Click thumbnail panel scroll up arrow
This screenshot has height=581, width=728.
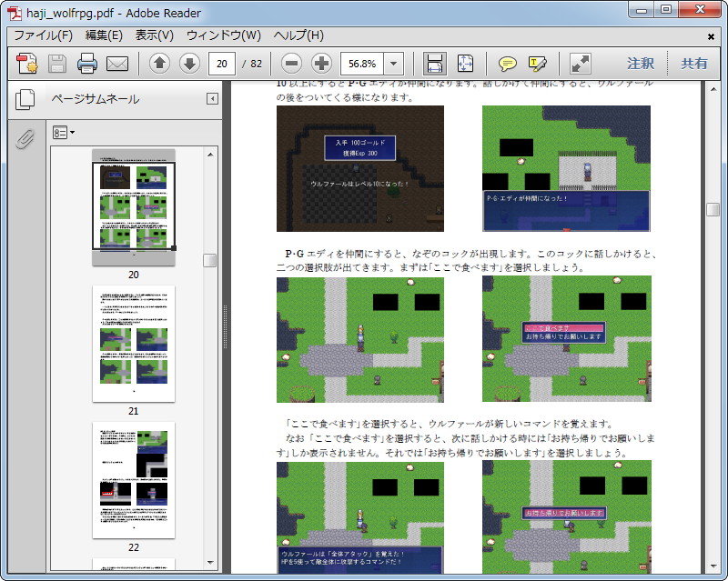(210, 155)
